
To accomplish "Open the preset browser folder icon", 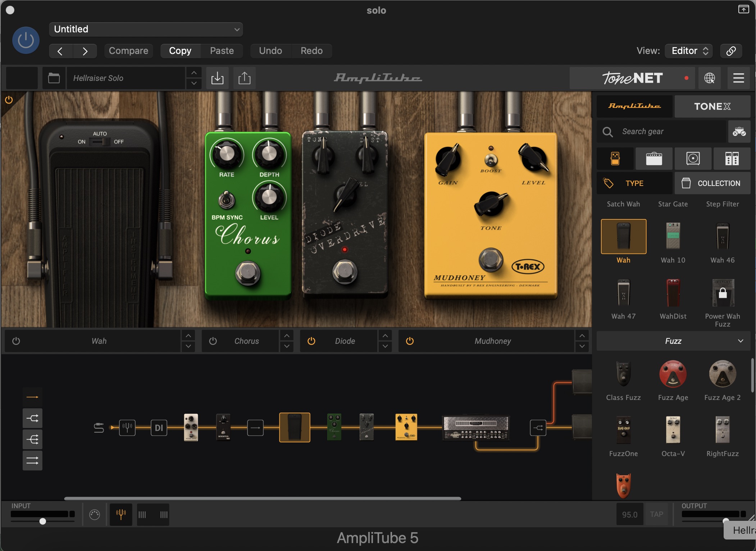I will [x=54, y=78].
